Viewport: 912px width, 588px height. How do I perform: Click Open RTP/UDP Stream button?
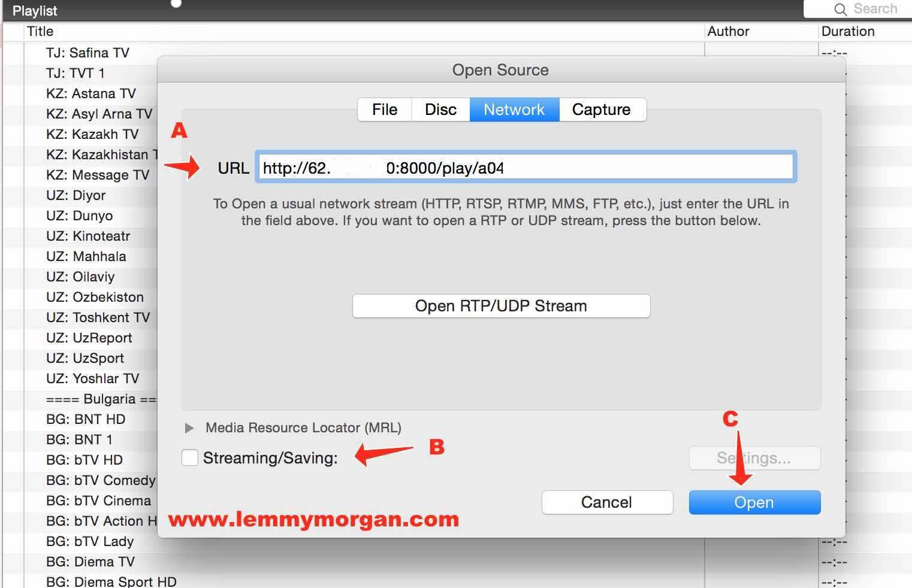coord(501,306)
